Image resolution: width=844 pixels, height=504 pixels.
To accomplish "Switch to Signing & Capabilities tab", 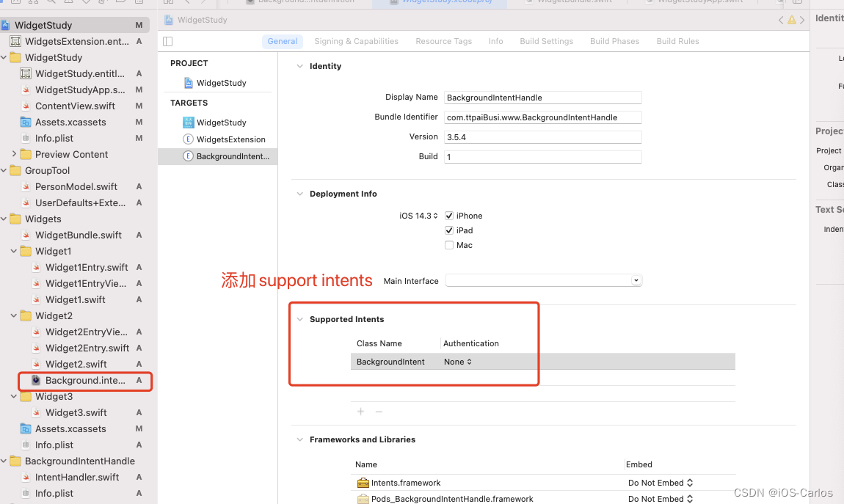I will [357, 41].
